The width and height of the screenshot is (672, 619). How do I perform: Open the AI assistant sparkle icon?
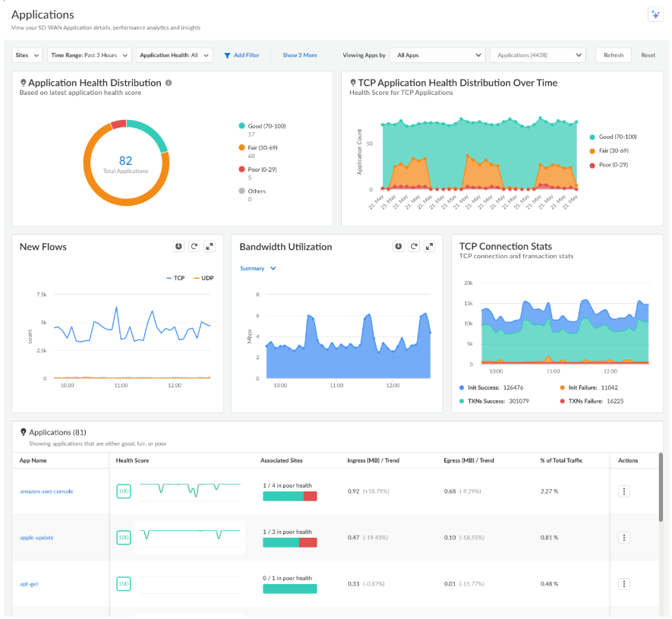(x=655, y=15)
